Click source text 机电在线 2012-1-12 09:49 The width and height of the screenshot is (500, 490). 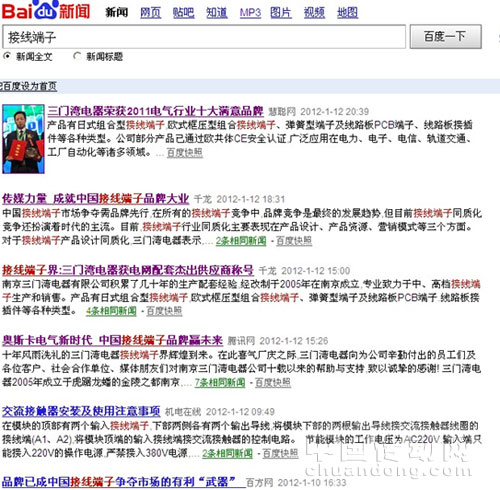click(x=220, y=412)
